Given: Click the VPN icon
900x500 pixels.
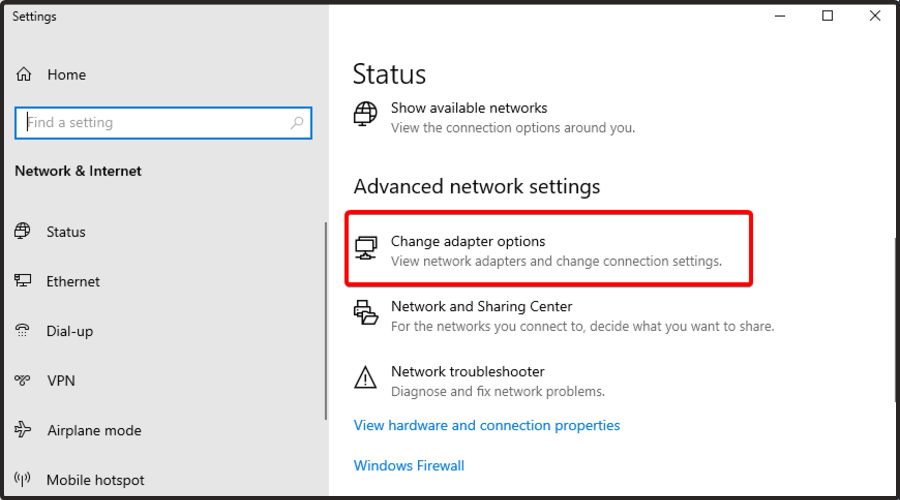Looking at the screenshot, I should coord(23,381).
